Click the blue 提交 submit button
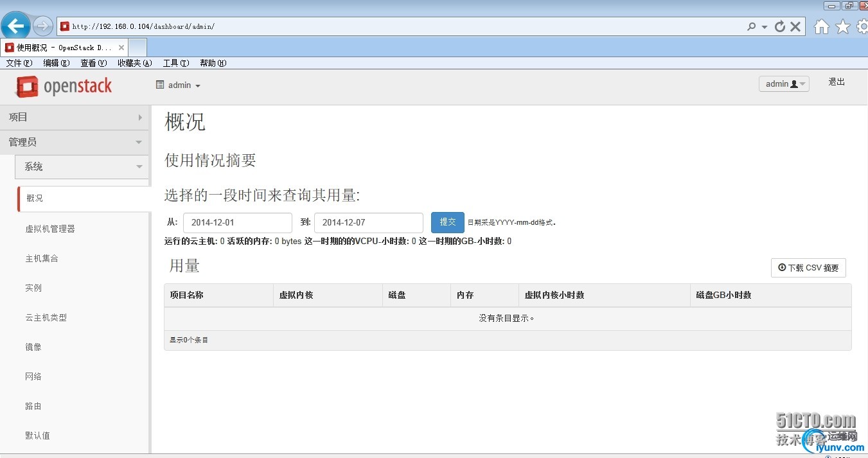Viewport: 868px width, 458px height. [448, 222]
